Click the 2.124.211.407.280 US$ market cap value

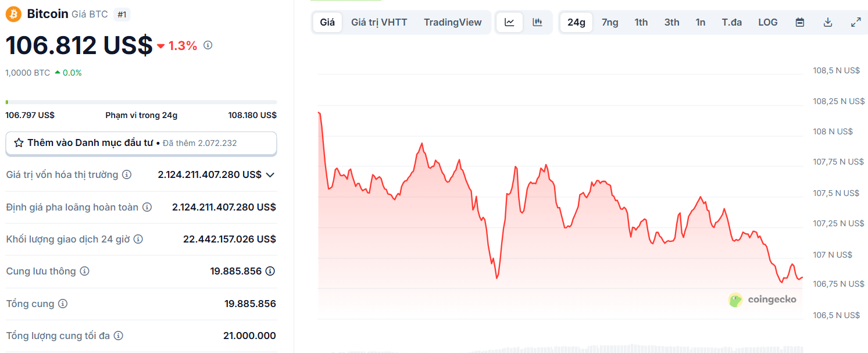(x=210, y=174)
